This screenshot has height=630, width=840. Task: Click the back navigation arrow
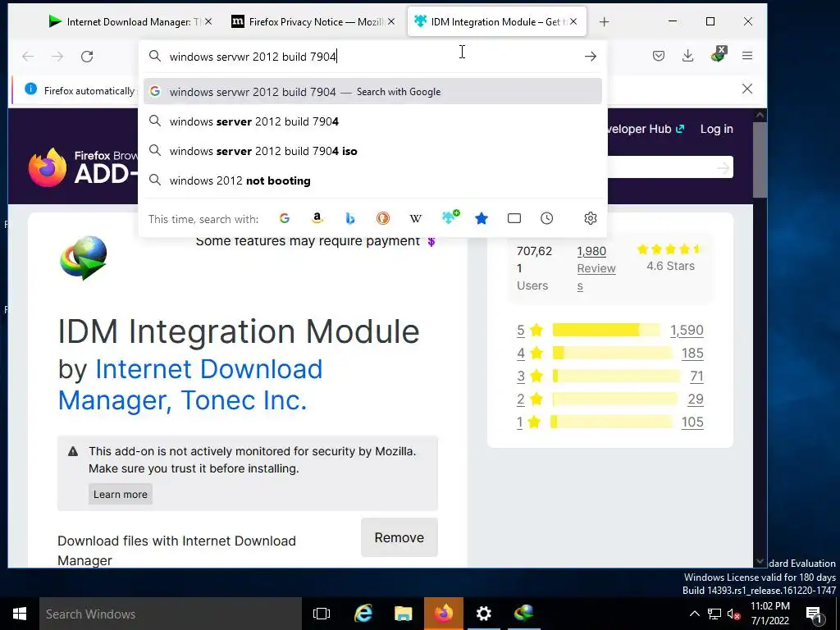click(x=28, y=57)
